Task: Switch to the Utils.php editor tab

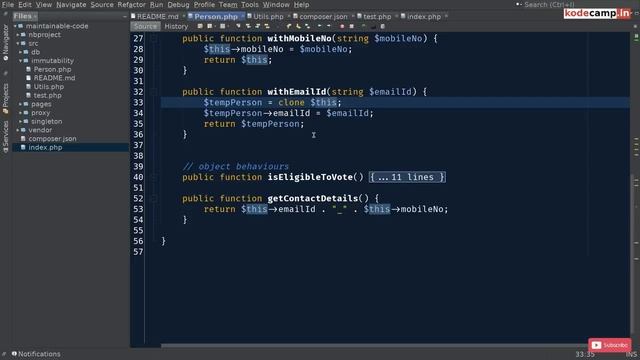Action: tap(268, 17)
